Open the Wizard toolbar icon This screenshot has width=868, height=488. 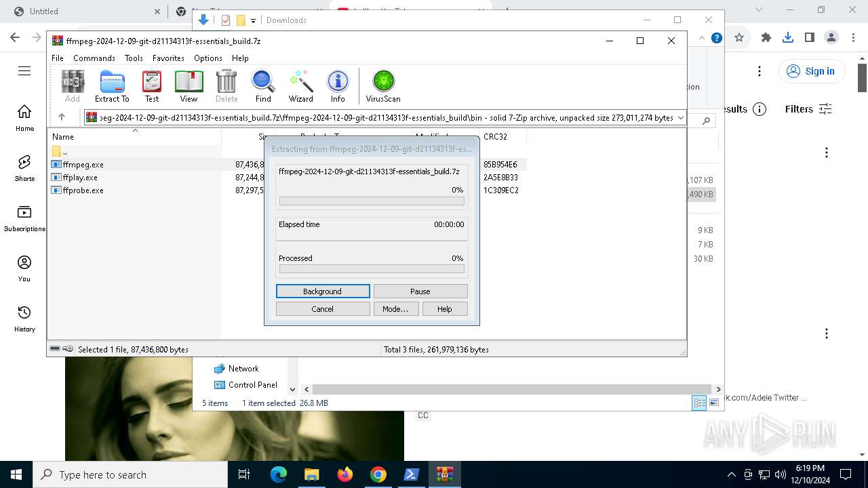click(300, 86)
